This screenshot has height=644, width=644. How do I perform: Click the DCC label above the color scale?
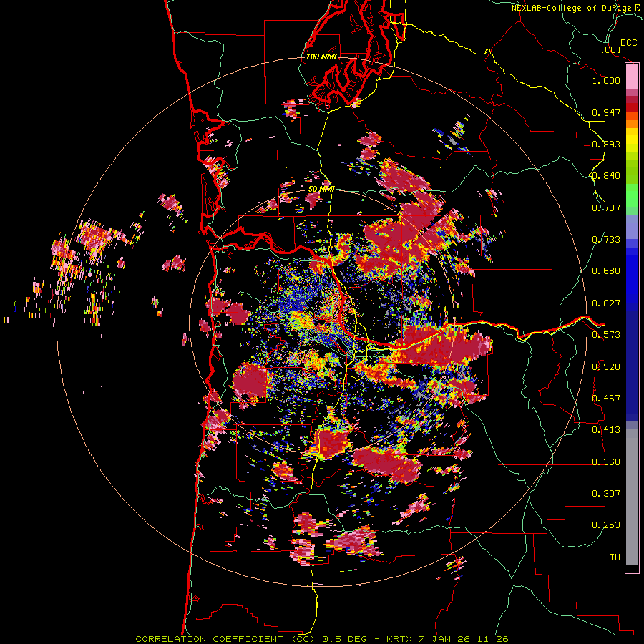point(628,43)
